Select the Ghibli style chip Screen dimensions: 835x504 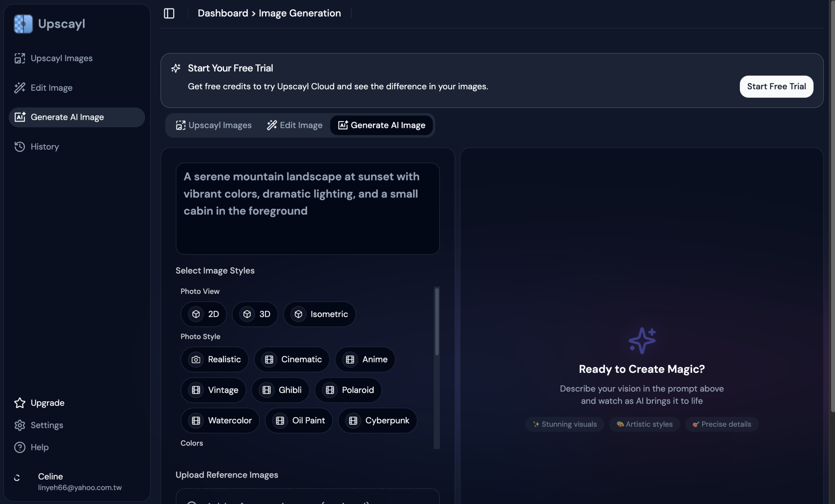click(280, 390)
